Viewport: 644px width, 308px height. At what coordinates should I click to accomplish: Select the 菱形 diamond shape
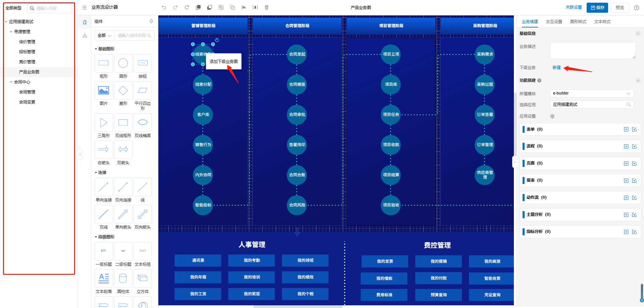[x=123, y=90]
